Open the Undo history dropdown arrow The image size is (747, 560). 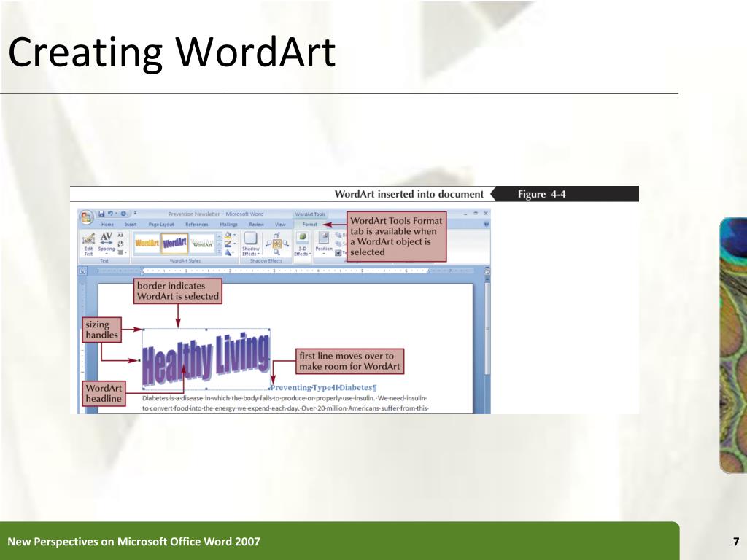pyautogui.click(x=115, y=214)
